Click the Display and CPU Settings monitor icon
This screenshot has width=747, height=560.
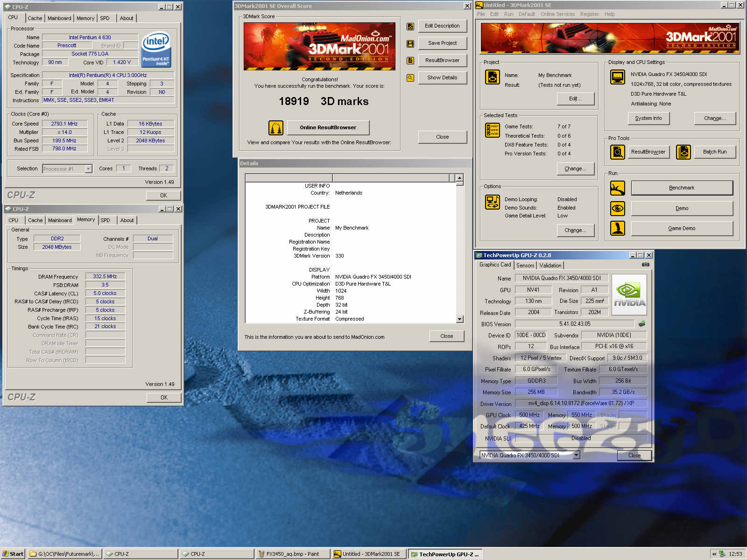point(618,77)
